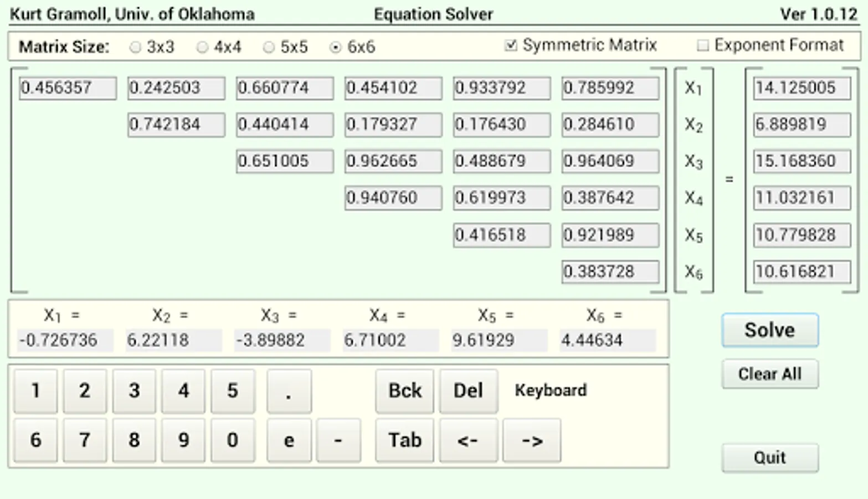This screenshot has width=868, height=499.
Task: Select matrix cell containing 0.660774
Action: tap(285, 88)
